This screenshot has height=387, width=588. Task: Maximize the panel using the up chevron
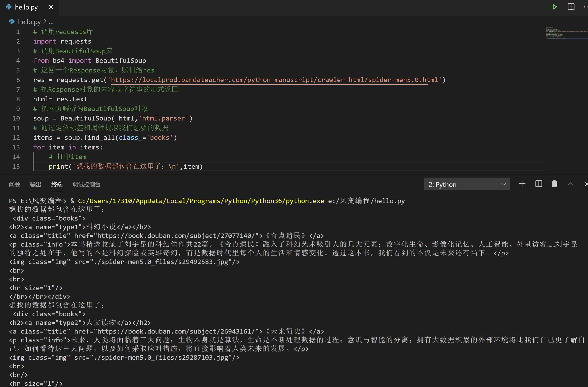tap(571, 184)
